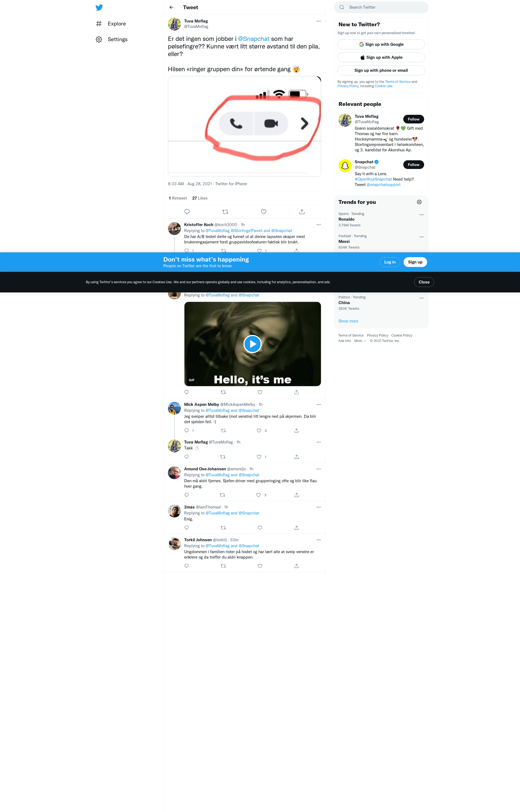520x812 pixels.
Task: Share Mick Aspen Melby's reply
Action: 297,431
